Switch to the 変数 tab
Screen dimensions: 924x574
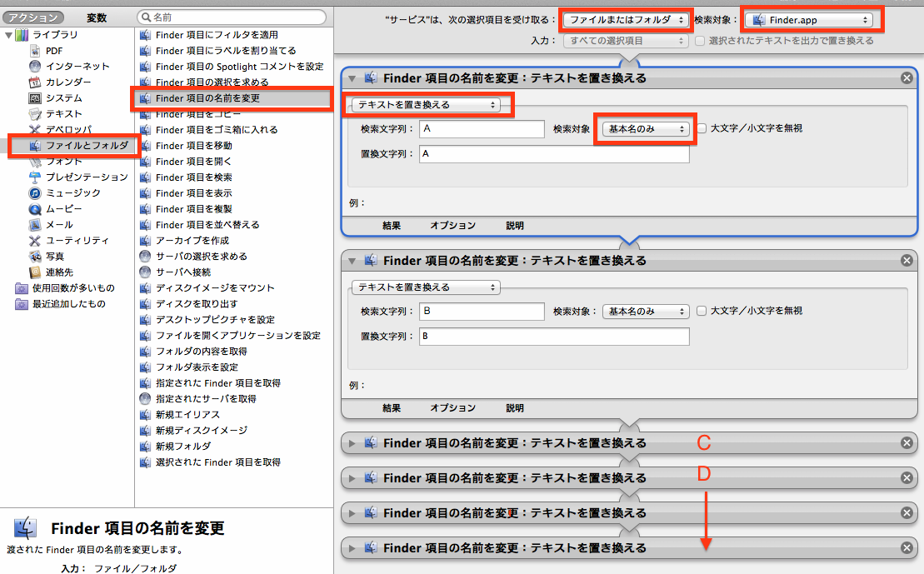pos(97,17)
